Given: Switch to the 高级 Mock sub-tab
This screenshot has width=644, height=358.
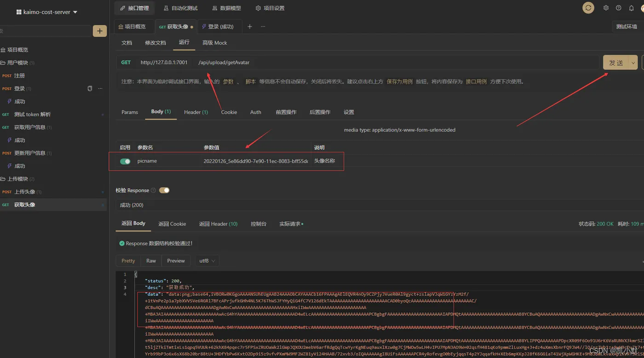Looking at the screenshot, I should (x=215, y=43).
